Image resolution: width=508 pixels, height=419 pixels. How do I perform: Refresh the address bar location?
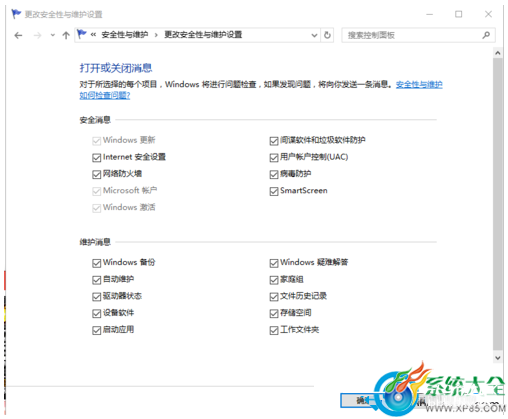[327, 35]
